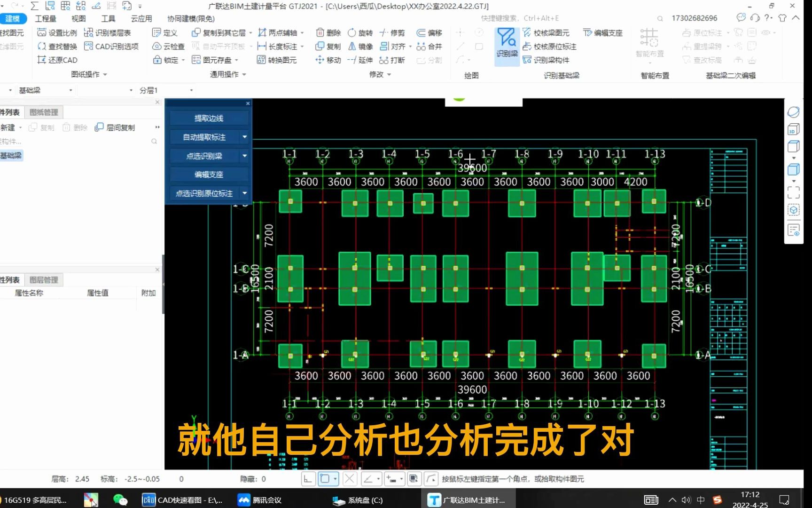Click 自动提取标注 button
The image size is (812, 508).
tap(204, 137)
